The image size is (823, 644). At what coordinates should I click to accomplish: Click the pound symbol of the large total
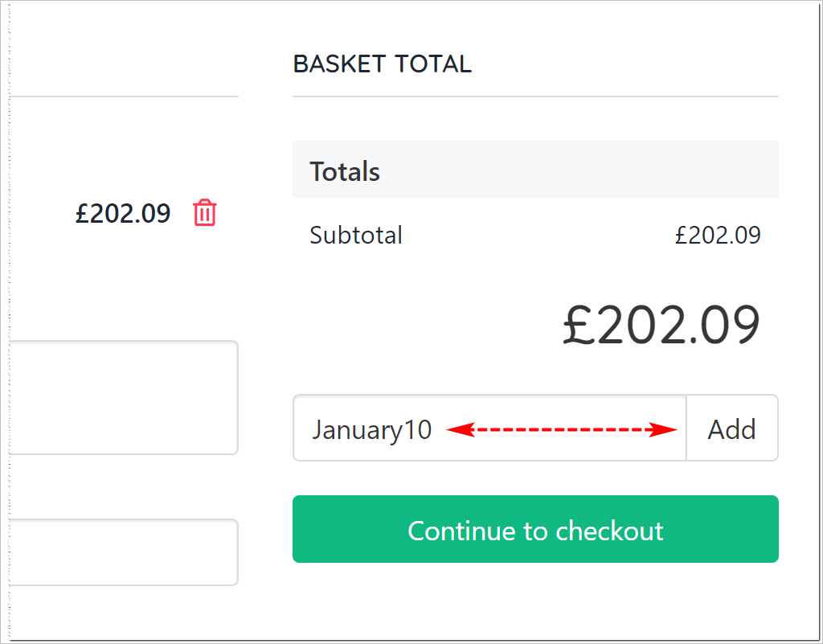click(x=579, y=325)
